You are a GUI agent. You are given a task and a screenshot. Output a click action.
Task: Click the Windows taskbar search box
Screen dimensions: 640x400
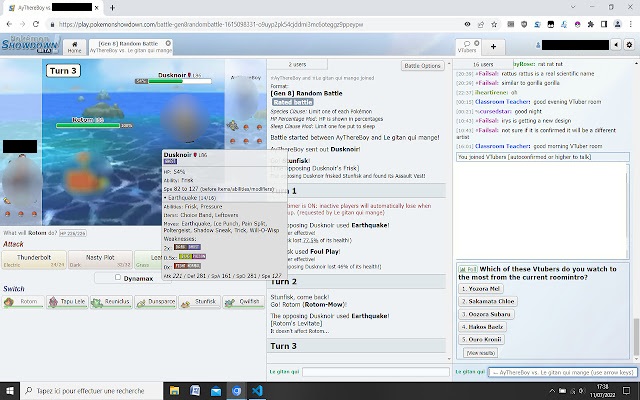pyautogui.click(x=91, y=391)
